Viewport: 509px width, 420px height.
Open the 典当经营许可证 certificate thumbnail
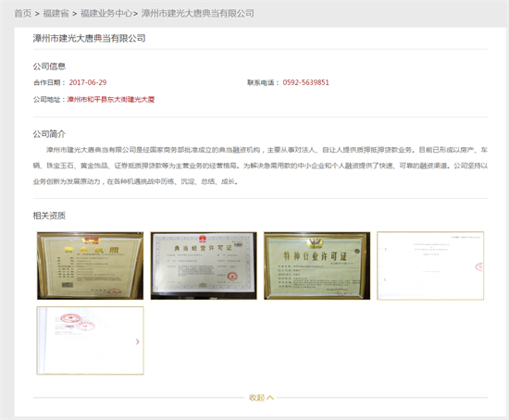(x=204, y=266)
